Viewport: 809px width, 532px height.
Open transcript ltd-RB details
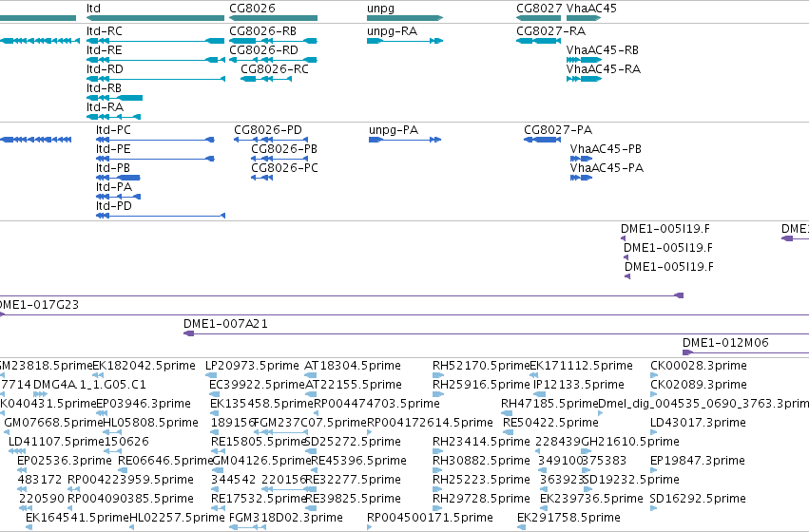click(x=104, y=88)
